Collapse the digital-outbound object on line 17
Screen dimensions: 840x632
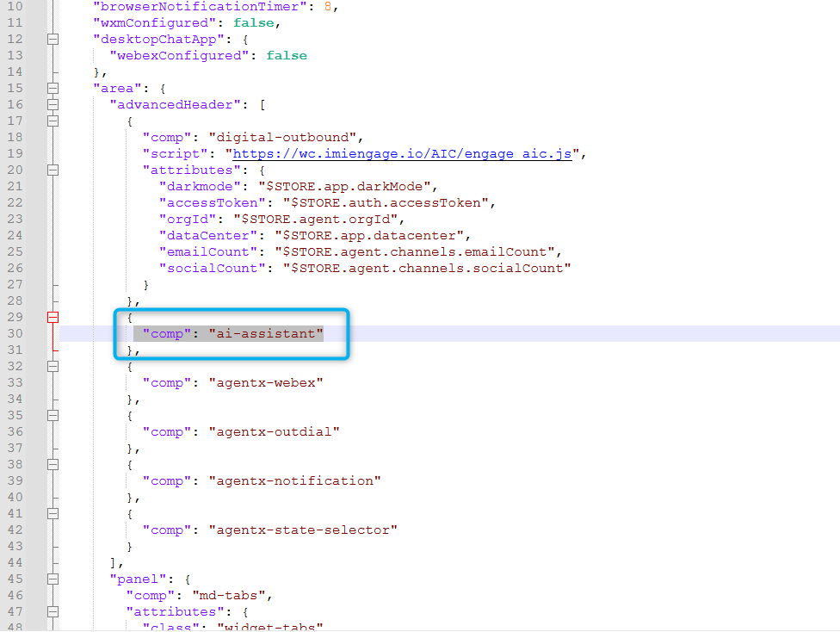pos(53,121)
